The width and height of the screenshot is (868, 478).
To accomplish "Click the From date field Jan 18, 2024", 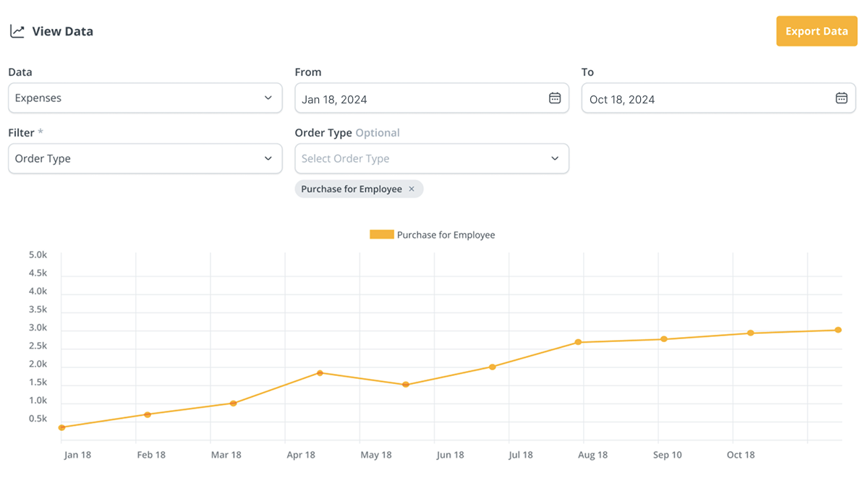I will point(420,99).
